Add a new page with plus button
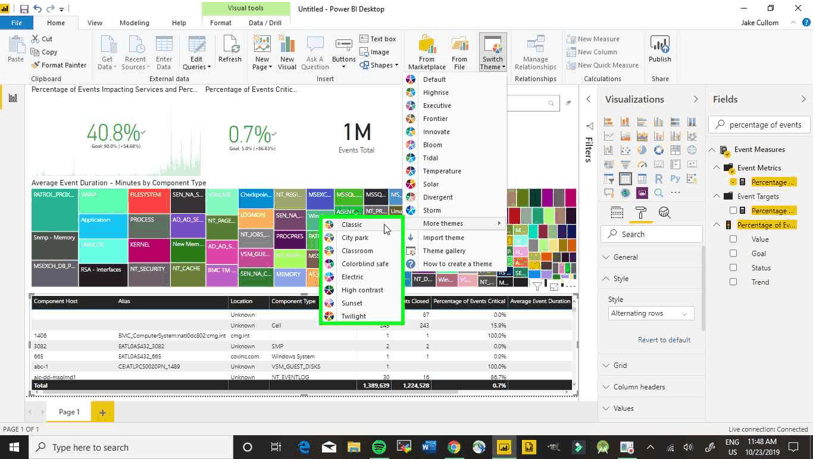The height and width of the screenshot is (461, 815). click(x=102, y=413)
